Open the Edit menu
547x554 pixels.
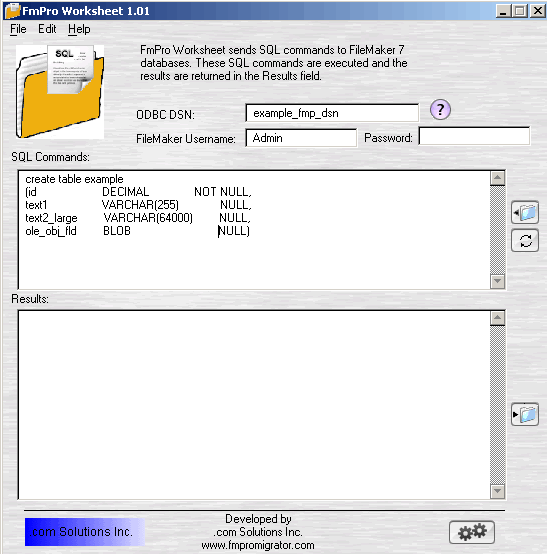click(x=47, y=29)
